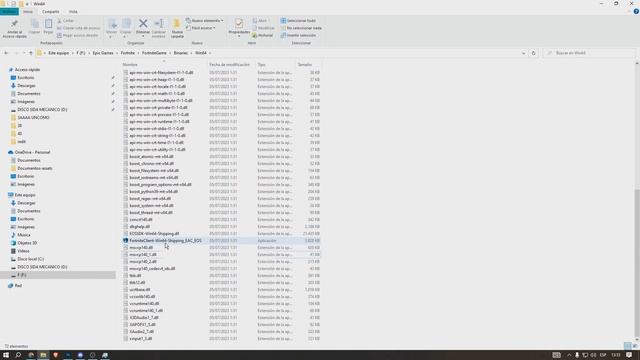Switch to the Compartir ribbon tab
This screenshot has height=360, width=640.
[x=51, y=11]
